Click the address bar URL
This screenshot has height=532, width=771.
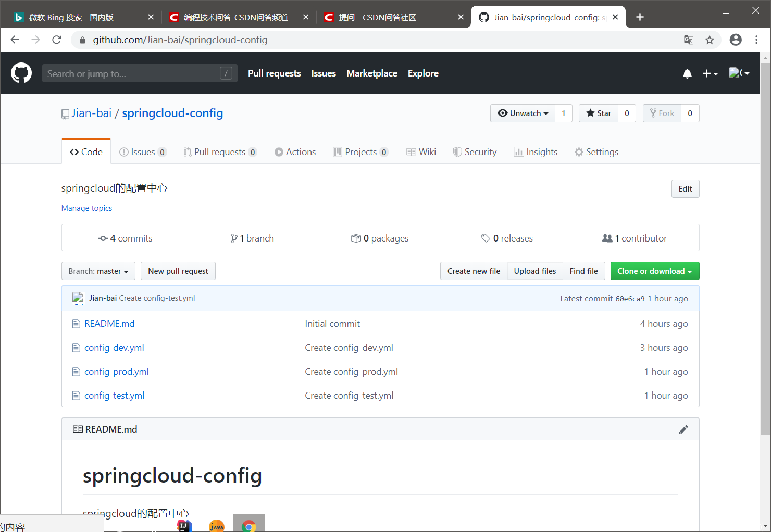pos(180,40)
